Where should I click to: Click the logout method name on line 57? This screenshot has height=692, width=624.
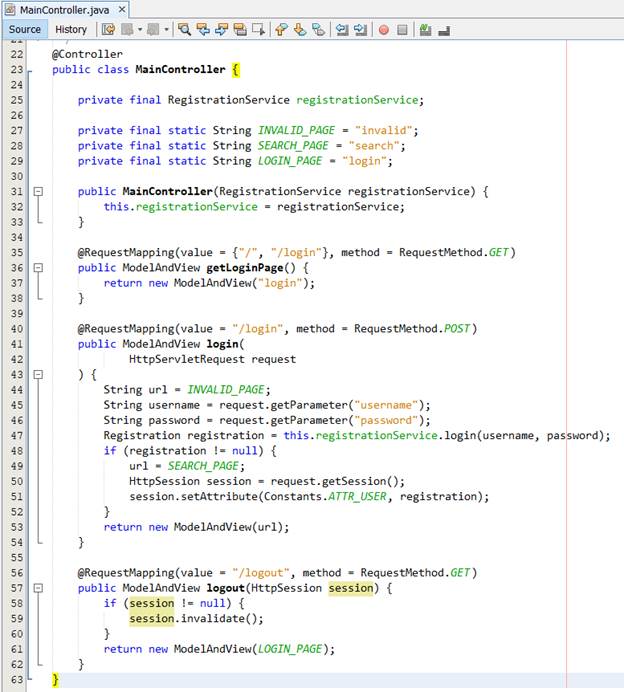225,588
